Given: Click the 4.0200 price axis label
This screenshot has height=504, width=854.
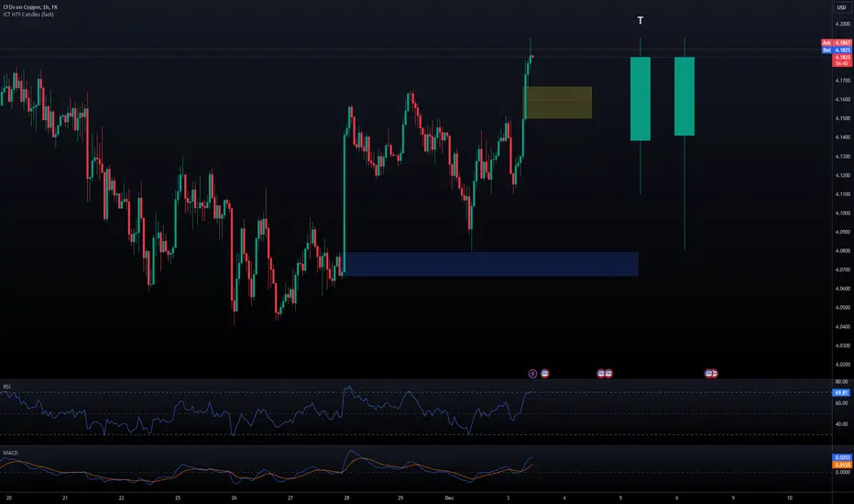Looking at the screenshot, I should tap(843, 365).
